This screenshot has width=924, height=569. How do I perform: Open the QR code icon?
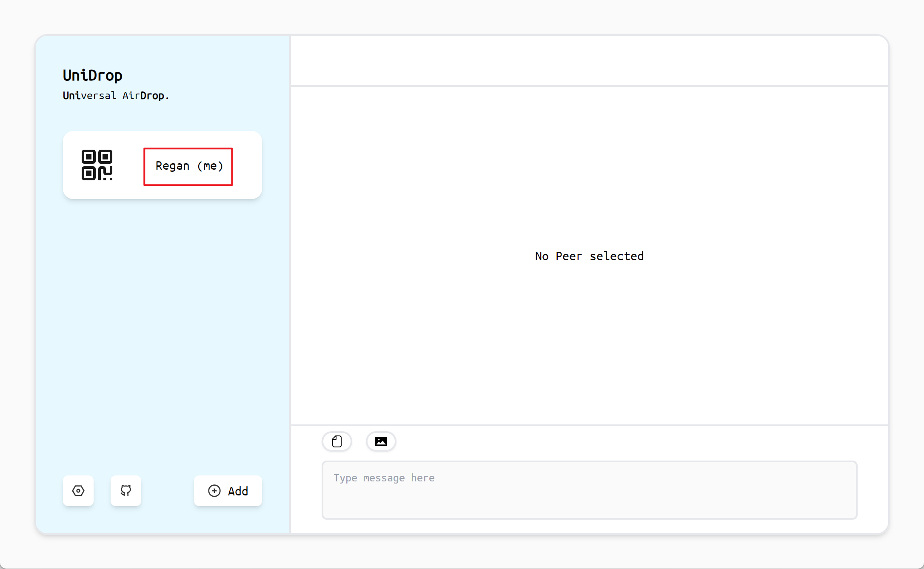97,165
